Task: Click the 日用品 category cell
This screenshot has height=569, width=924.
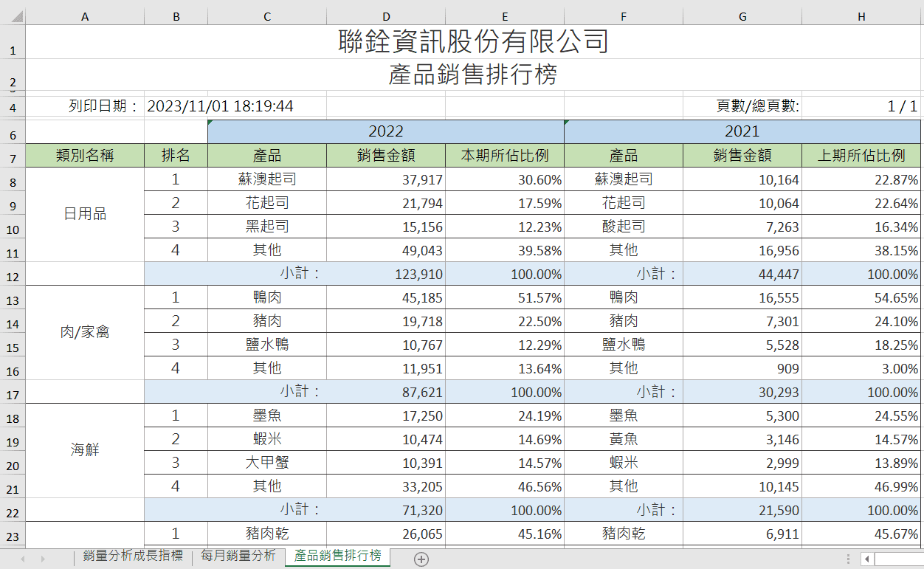Action: [x=85, y=214]
